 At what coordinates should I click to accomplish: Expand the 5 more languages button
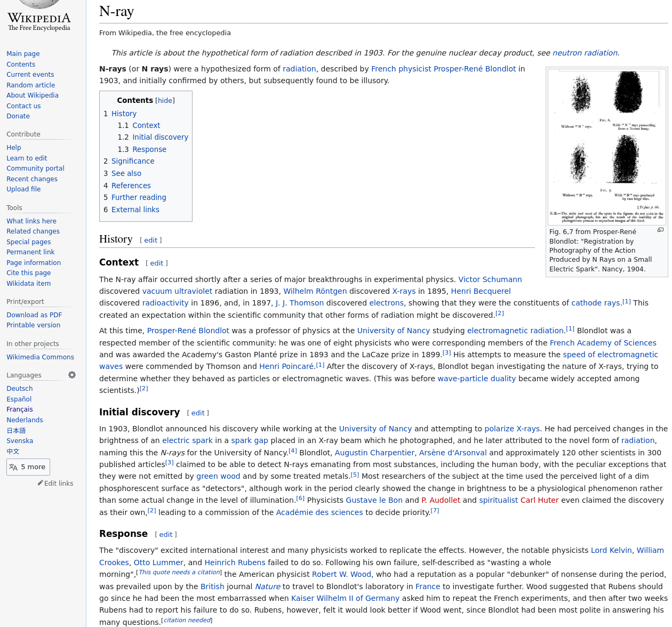point(28,467)
